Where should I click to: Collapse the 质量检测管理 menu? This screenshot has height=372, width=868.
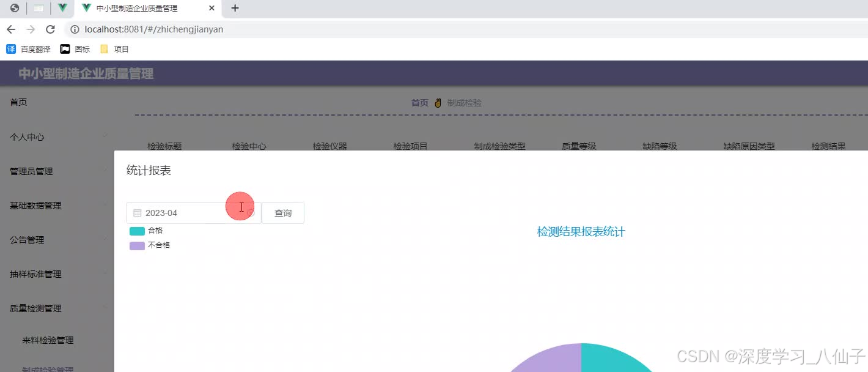(x=34, y=308)
